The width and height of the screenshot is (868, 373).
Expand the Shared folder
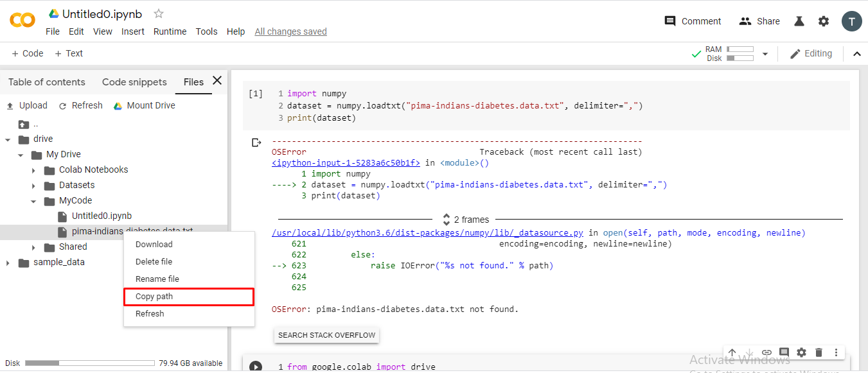click(34, 247)
